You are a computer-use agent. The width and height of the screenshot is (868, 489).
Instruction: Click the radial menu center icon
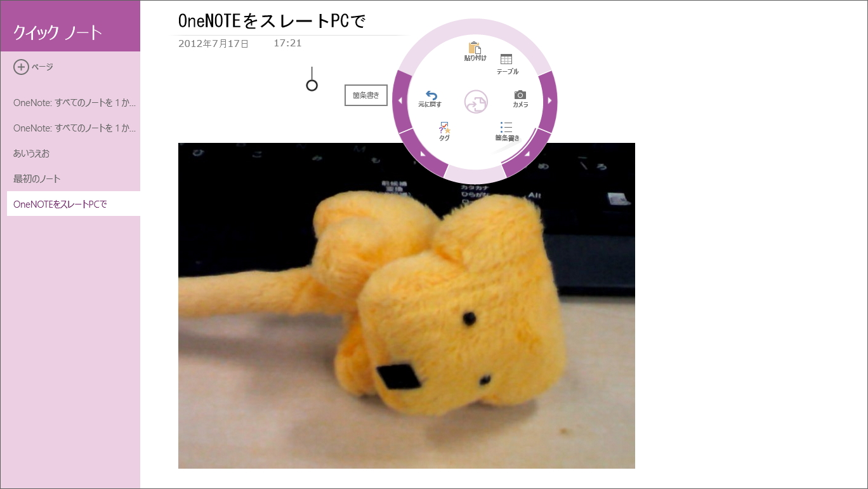(x=476, y=102)
